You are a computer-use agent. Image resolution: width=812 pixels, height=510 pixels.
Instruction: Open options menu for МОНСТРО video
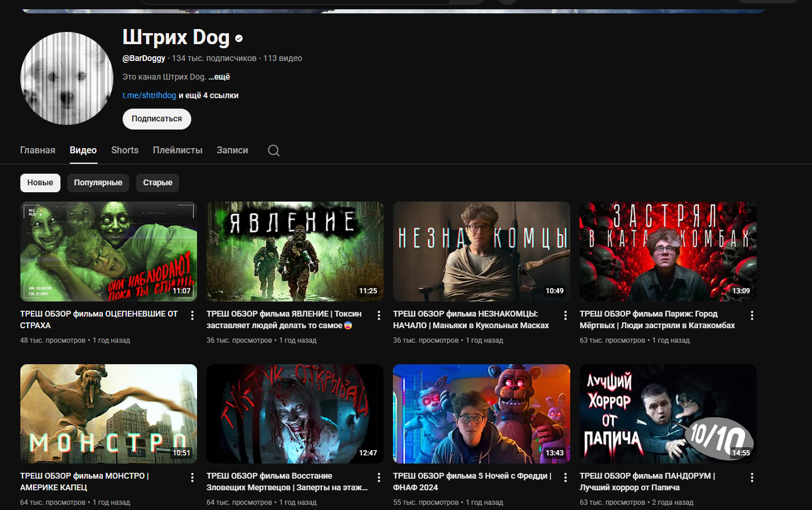click(x=192, y=477)
